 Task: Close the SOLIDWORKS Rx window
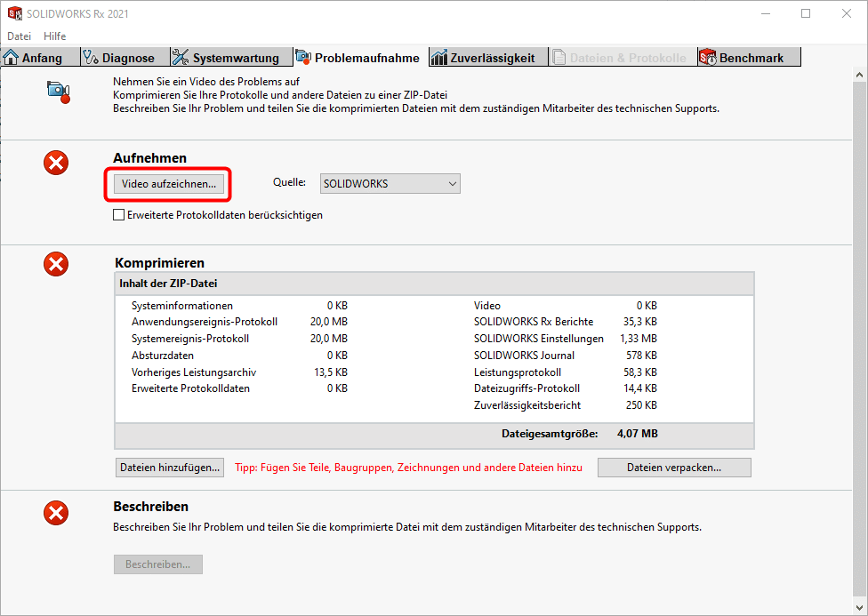point(847,13)
